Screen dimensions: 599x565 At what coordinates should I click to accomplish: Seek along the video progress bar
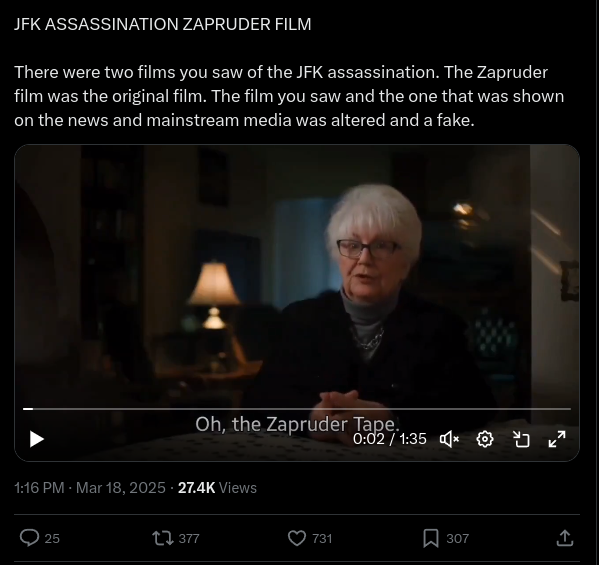click(297, 409)
